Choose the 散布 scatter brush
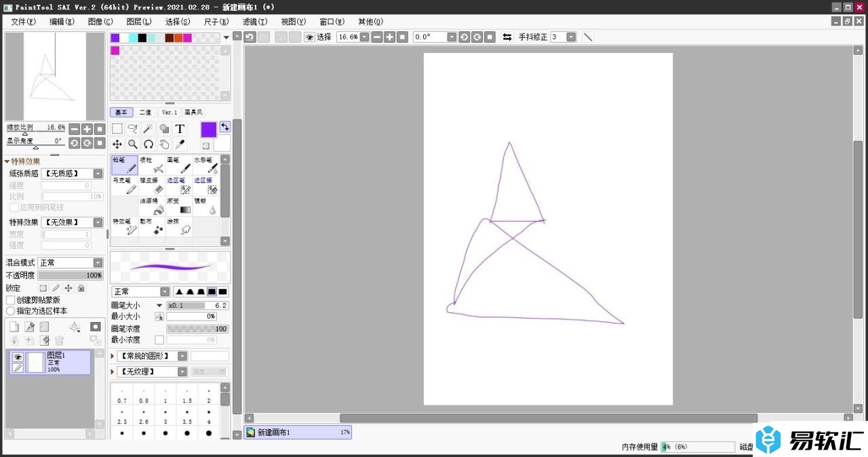The height and width of the screenshot is (457, 868). click(x=152, y=226)
